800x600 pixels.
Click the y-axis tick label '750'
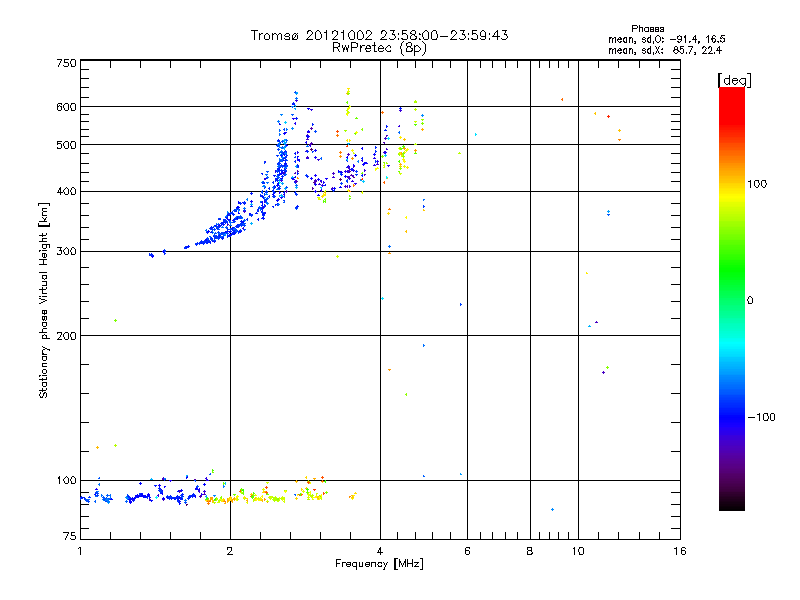pyautogui.click(x=66, y=63)
